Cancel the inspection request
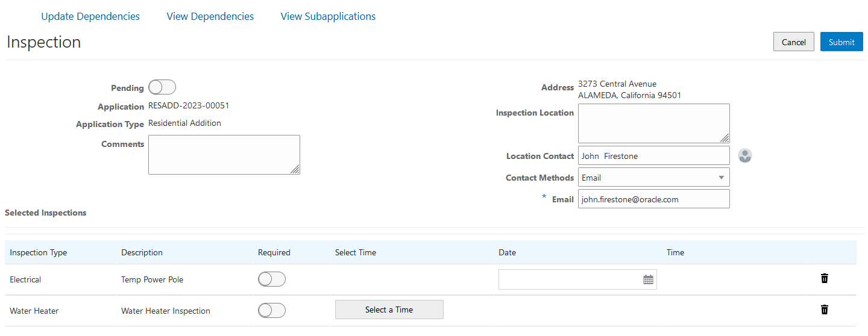868x336 pixels. point(793,42)
